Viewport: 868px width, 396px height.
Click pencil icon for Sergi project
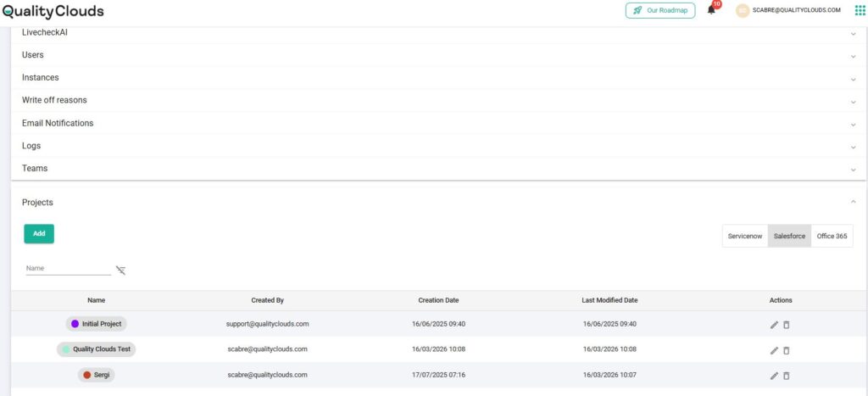[774, 376]
